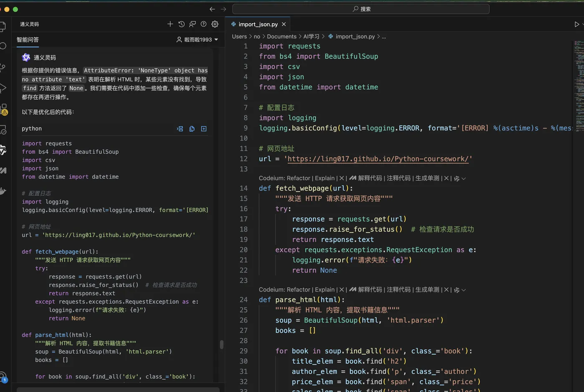
Task: Click the chat panel scrollbar thumb
Action: 222,344
